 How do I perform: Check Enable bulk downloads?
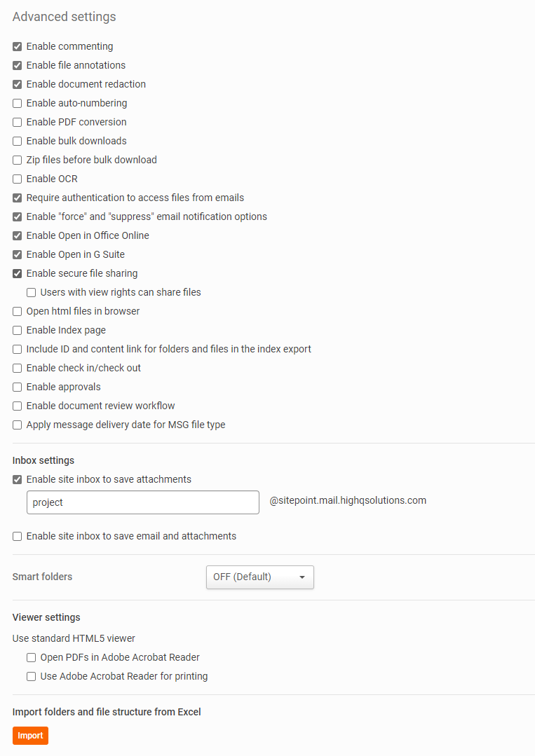pos(18,142)
